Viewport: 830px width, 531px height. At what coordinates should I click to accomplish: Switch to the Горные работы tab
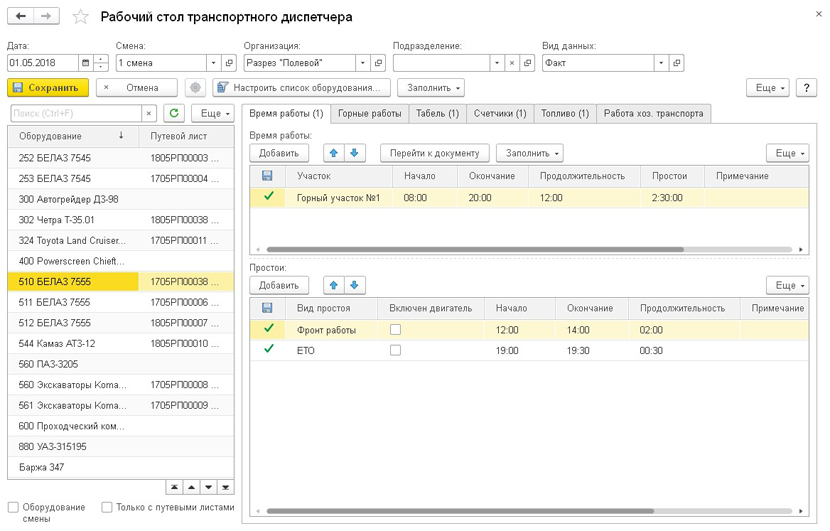[369, 114]
